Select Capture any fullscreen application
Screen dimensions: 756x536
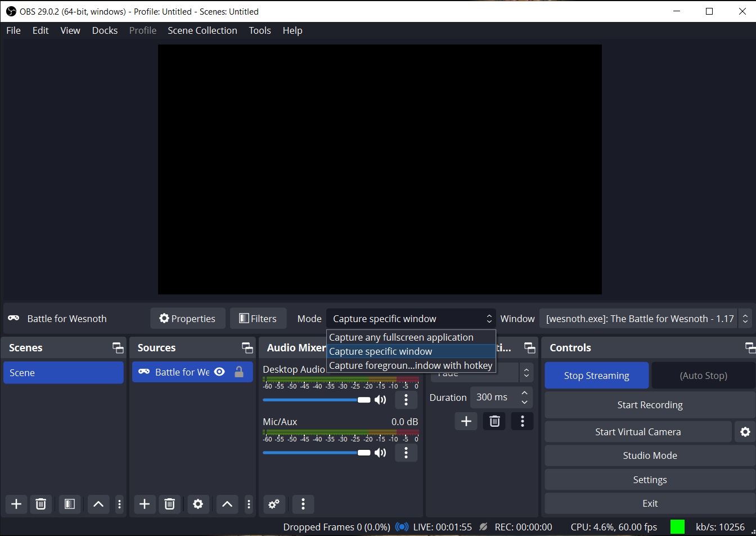tap(400, 337)
